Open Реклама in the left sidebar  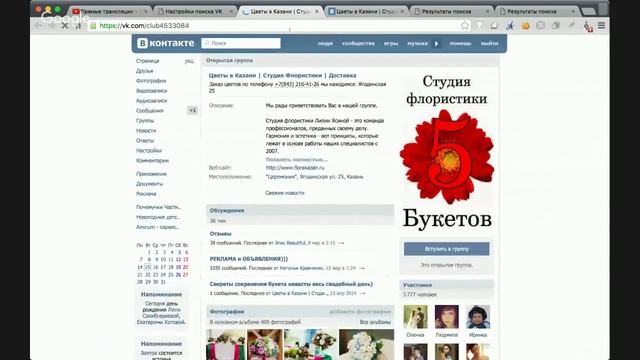(146, 193)
